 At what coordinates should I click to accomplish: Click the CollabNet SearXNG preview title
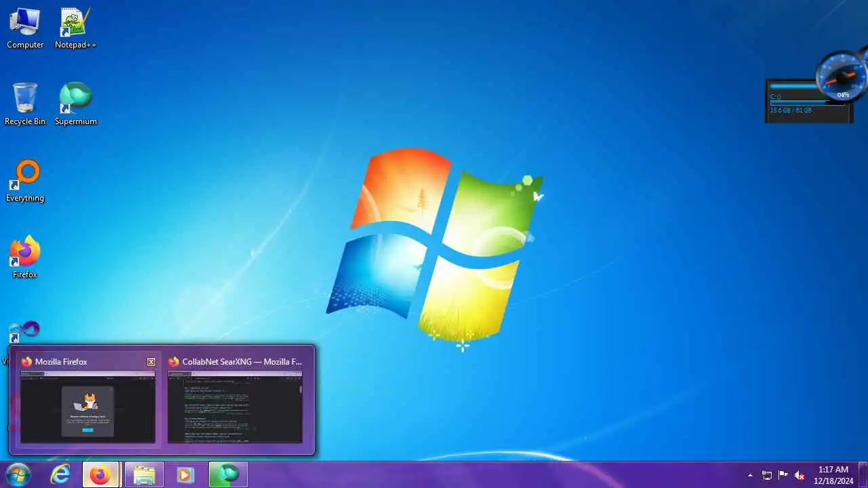[x=242, y=362]
